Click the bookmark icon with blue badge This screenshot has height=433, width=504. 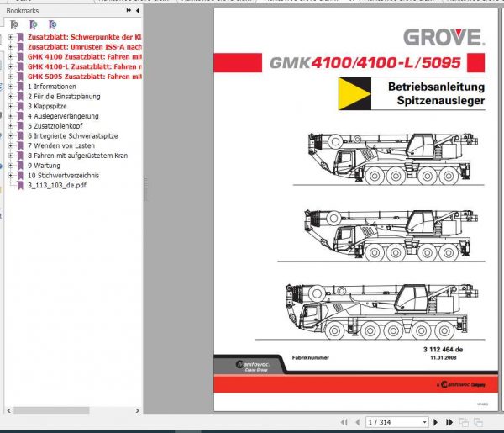53,24
